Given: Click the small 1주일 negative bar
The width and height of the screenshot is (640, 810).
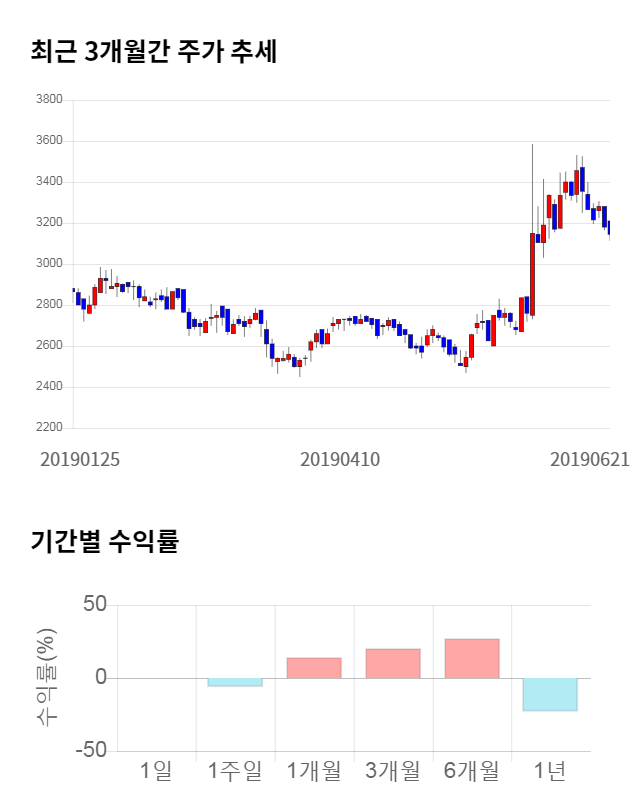Looking at the screenshot, I should (x=235, y=682).
